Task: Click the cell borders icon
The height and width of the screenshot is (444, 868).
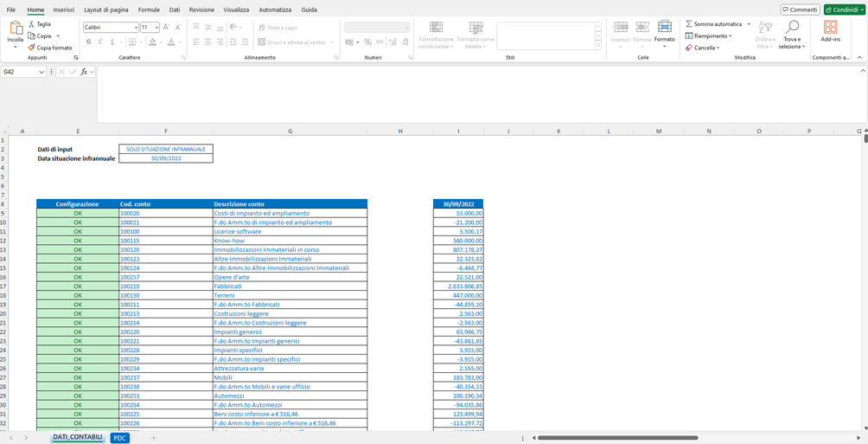Action: click(131, 42)
